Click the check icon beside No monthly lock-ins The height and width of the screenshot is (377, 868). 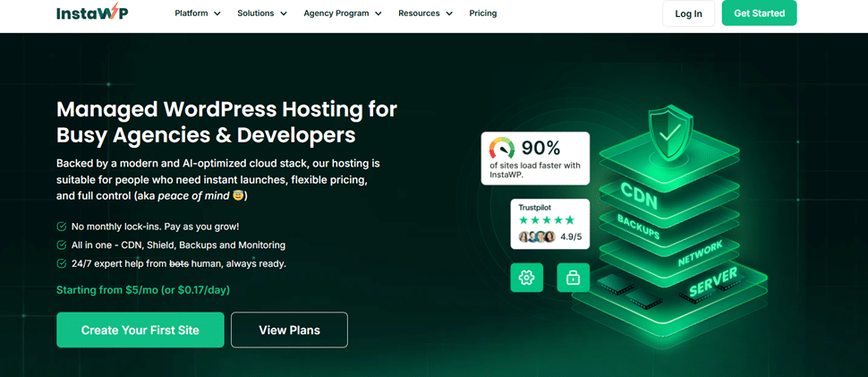pos(62,227)
